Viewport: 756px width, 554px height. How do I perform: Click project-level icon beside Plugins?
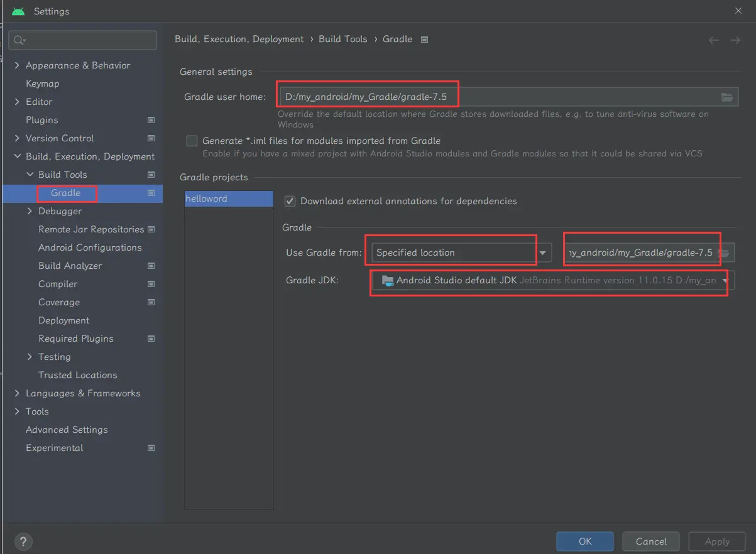(x=151, y=120)
